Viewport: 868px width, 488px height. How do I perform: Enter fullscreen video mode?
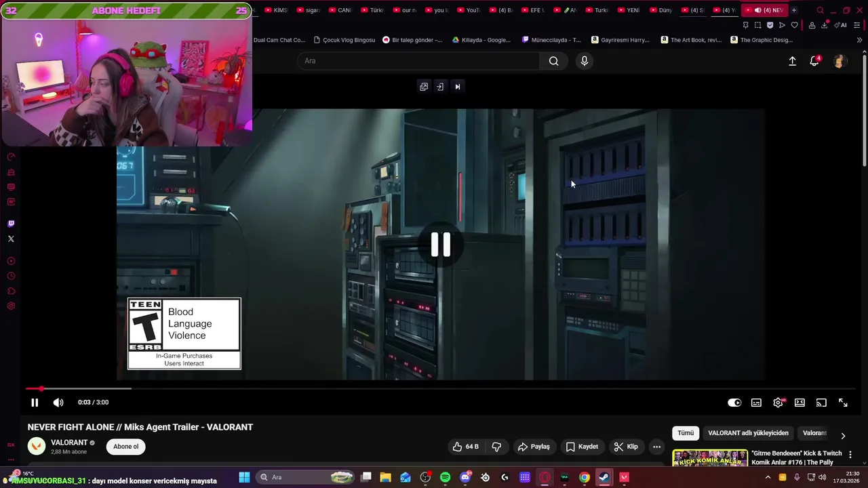(x=843, y=403)
